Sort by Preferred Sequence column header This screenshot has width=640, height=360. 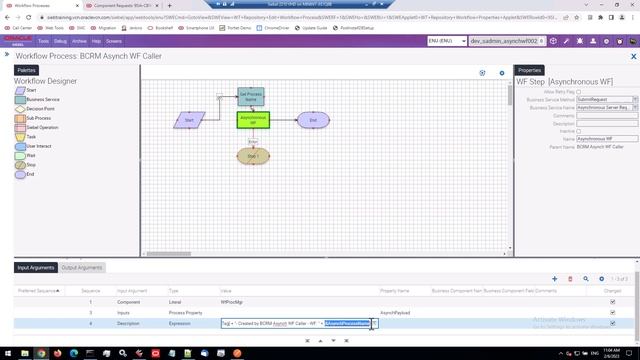pos(38,291)
